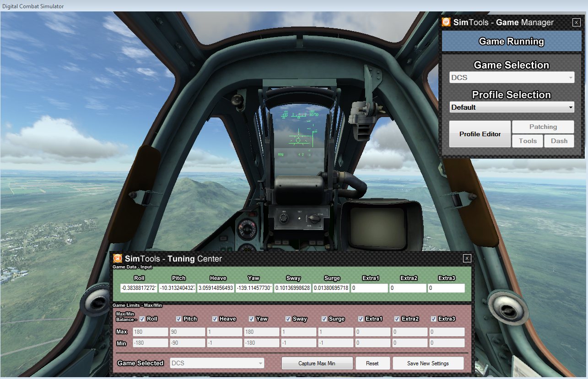This screenshot has width=588, height=379.
Task: Click the Extra3 game data input field
Action: coord(447,288)
